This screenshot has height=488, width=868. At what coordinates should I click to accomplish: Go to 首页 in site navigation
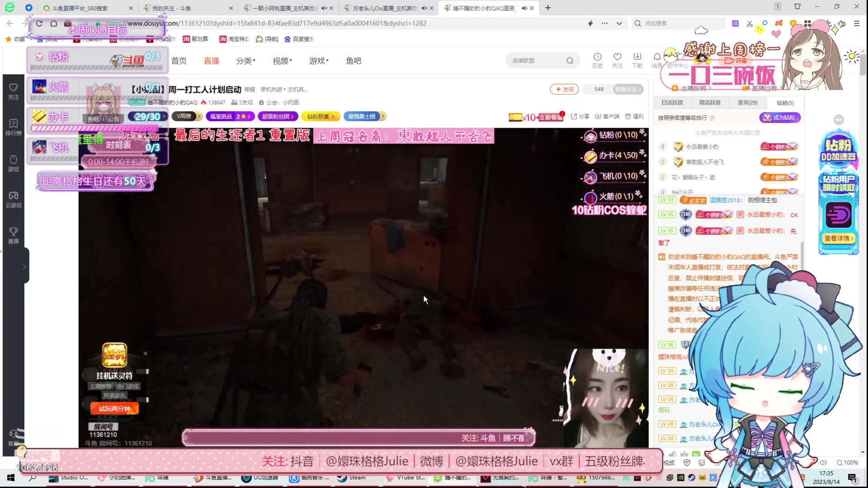[x=179, y=61]
